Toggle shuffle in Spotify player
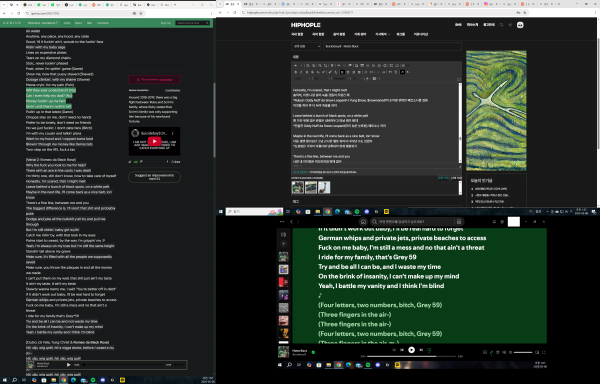Viewport: 600px width, 384px height. [x=393, y=350]
